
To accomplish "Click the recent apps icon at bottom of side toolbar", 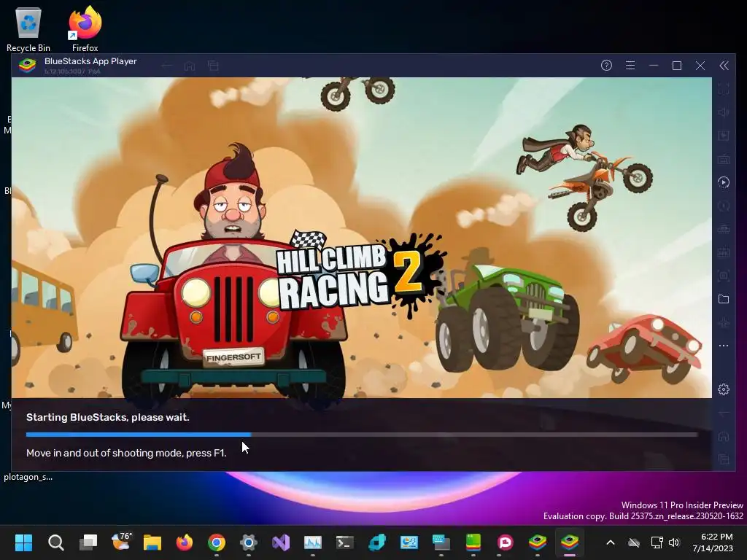I will point(724,459).
